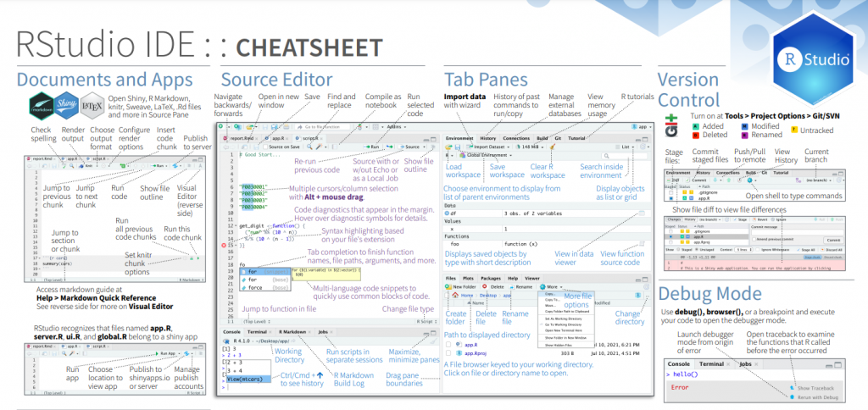Click the New File icon in Source Editor toolbar
868x410 pixels.
[x=221, y=127]
